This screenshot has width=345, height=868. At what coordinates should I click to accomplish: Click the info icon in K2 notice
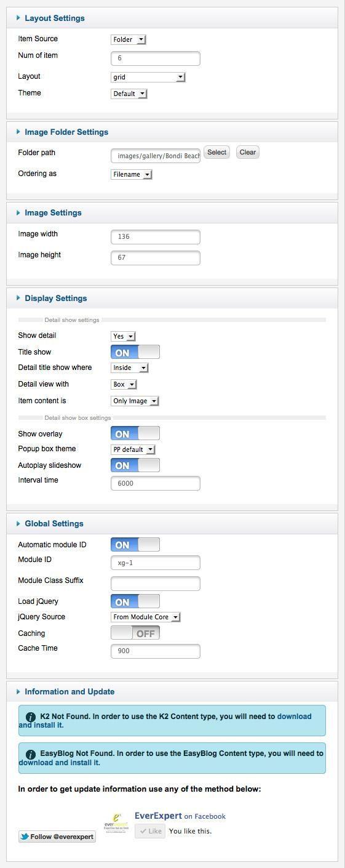click(30, 717)
